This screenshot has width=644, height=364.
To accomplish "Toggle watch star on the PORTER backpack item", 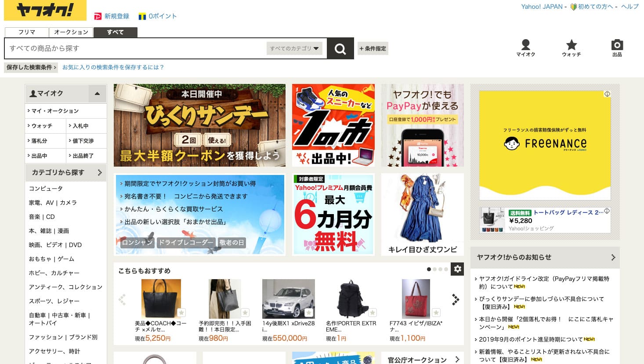I will tap(373, 313).
